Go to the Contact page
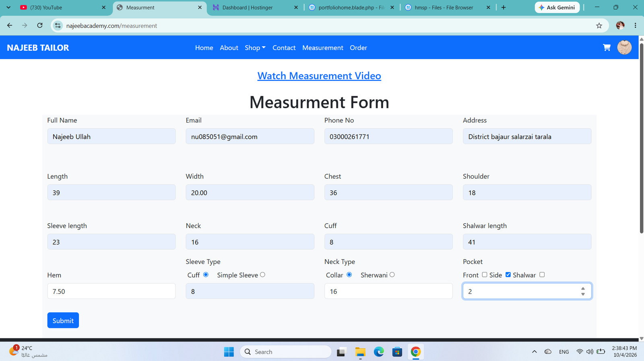 284,47
